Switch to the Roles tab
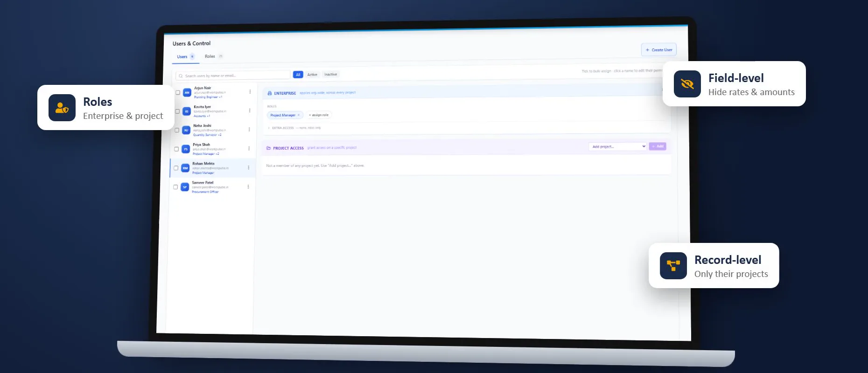This screenshot has height=373, width=868. point(214,56)
